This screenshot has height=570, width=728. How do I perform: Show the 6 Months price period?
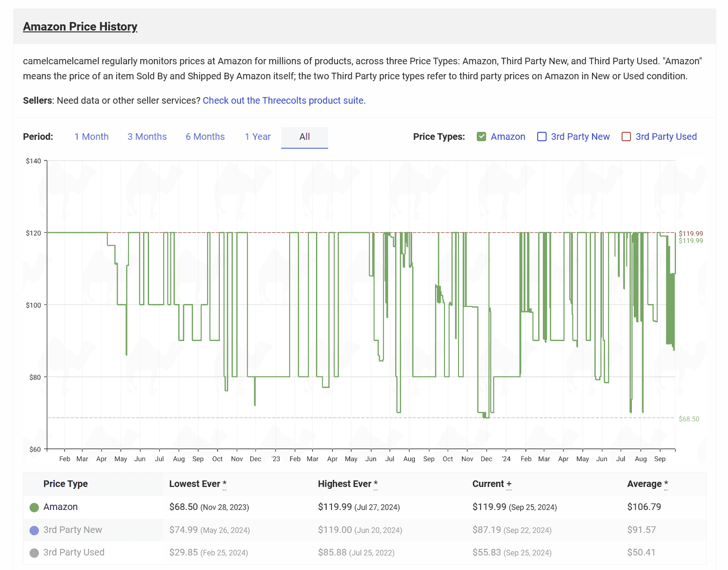click(x=205, y=137)
